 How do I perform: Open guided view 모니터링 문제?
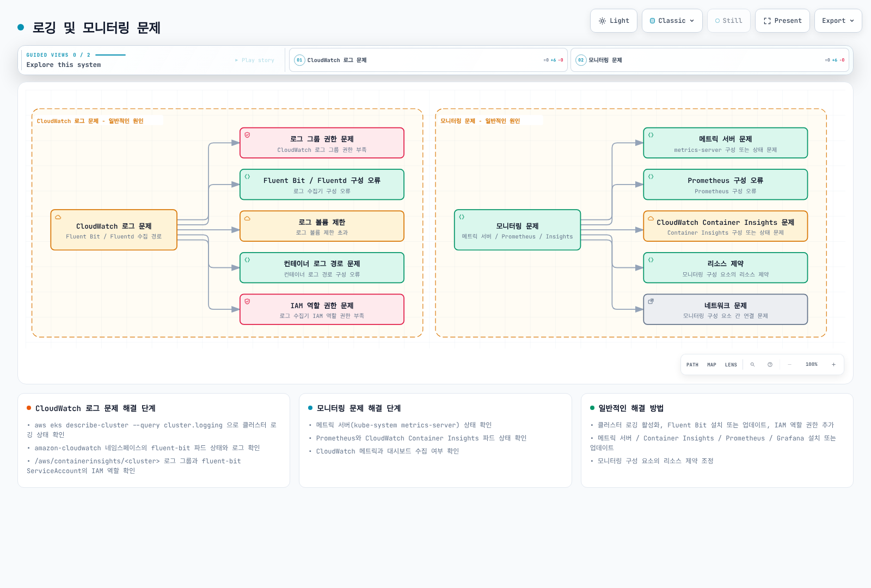point(710,60)
